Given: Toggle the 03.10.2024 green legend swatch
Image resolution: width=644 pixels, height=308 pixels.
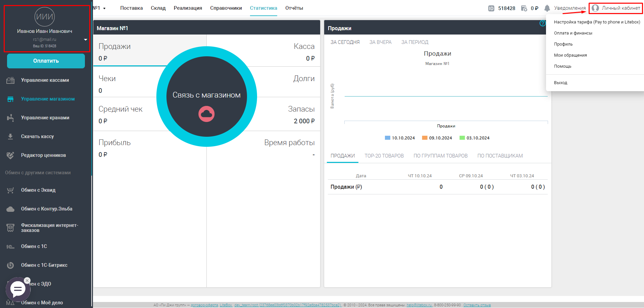Looking at the screenshot, I should (x=462, y=138).
